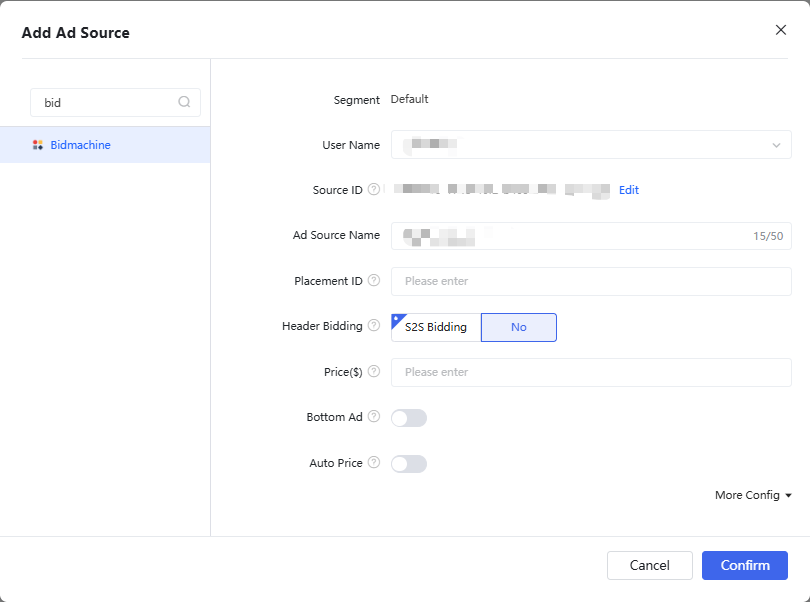Click the Cancel button
This screenshot has height=602, width=810.
point(649,565)
